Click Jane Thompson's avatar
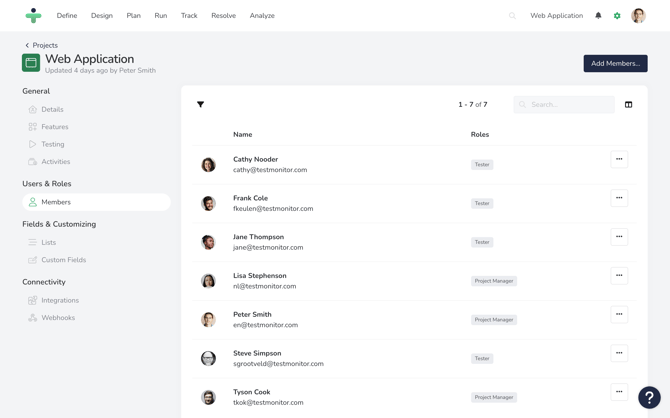The image size is (670, 418). 209,242
